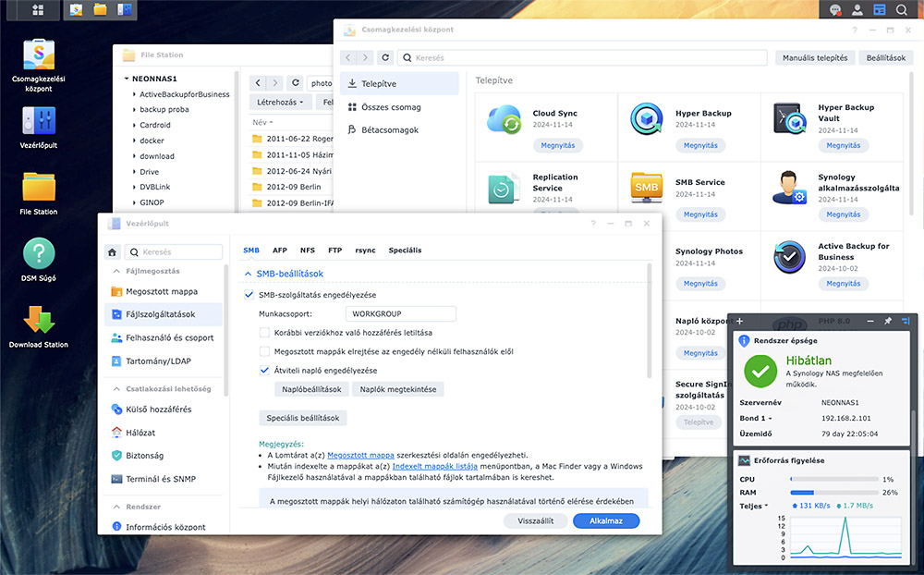This screenshot has width=924, height=575.
Task: Click the Alkalmaz button
Action: (605, 520)
